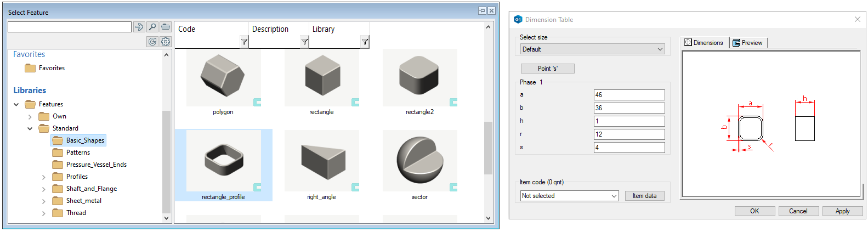Screen dimensions: 868x232
Task: Open the settings gear icon
Action: (x=166, y=42)
